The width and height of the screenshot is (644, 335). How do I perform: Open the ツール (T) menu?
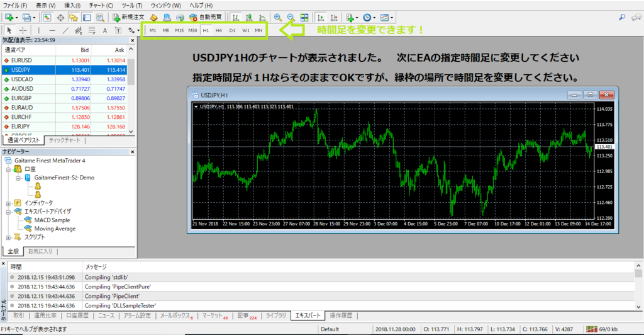(x=132, y=5)
